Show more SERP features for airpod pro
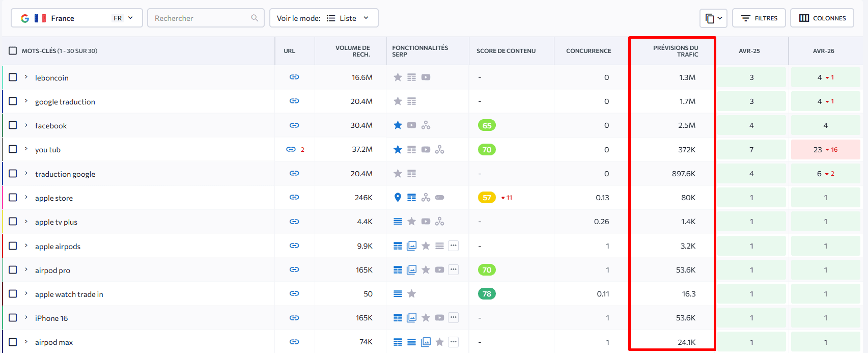Image resolution: width=868 pixels, height=353 pixels. pos(454,269)
